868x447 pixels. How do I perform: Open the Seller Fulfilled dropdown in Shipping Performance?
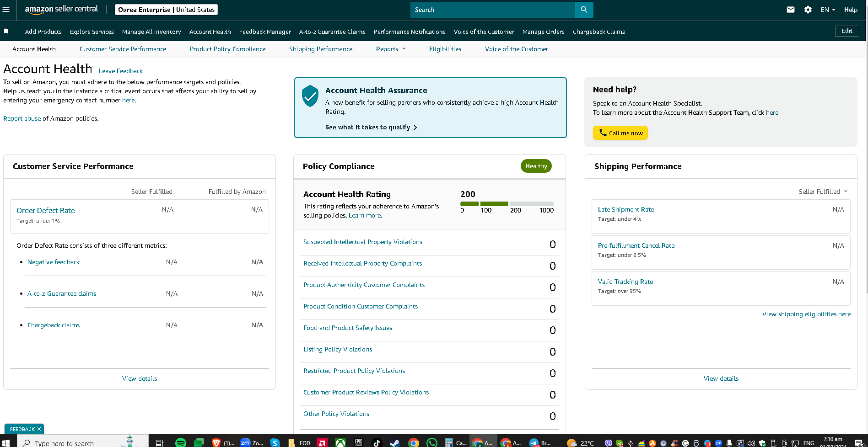click(823, 192)
